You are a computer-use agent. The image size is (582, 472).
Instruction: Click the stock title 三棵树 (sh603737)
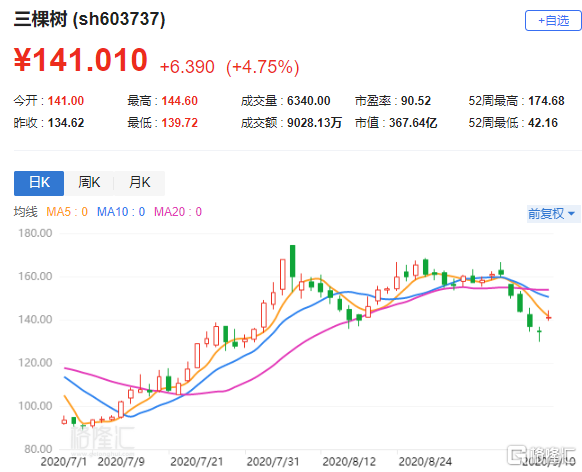tap(89, 19)
